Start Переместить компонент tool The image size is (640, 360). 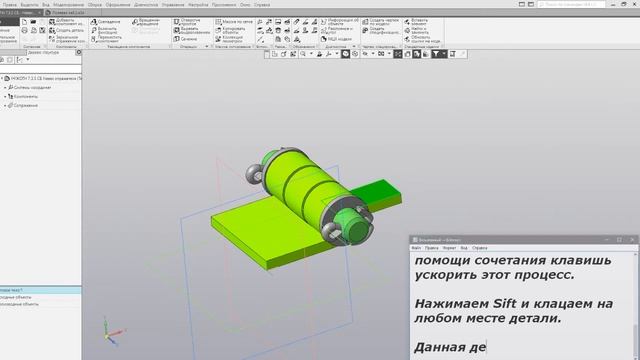pos(106,39)
